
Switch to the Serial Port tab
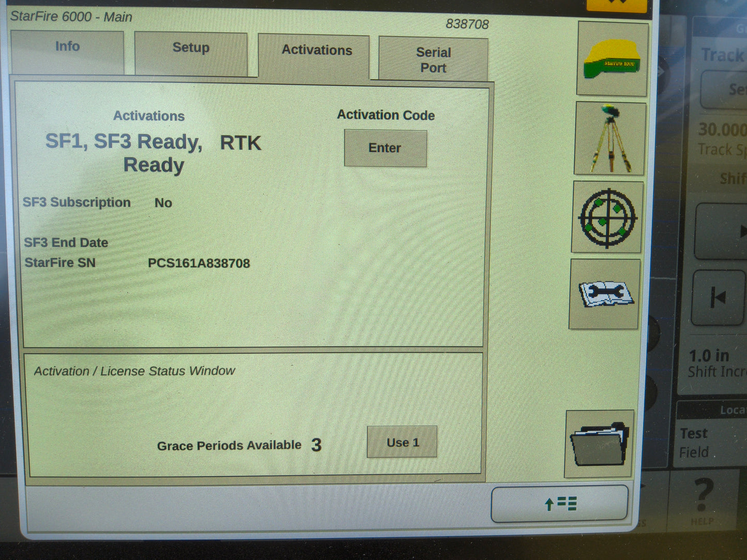pos(433,58)
